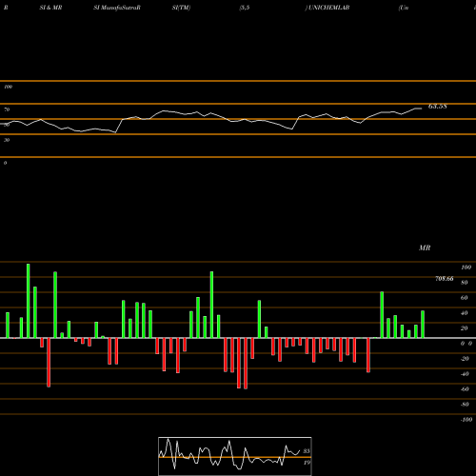This screenshot has height=476, width=476.
Task: Click the 'SI(TM)' header label
Action: [181, 8]
